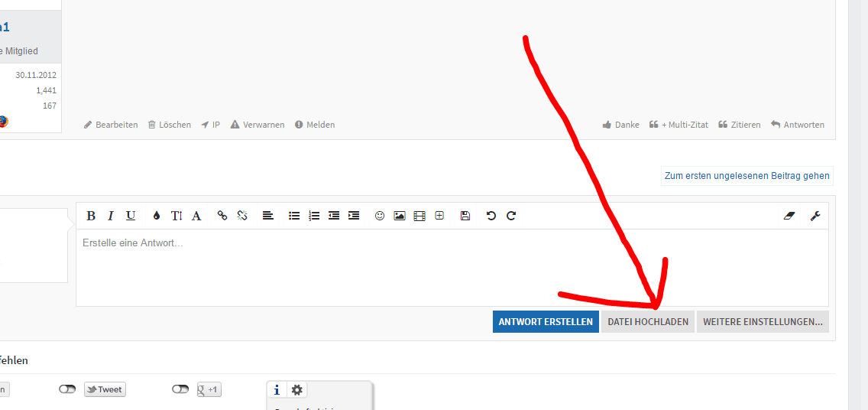Image resolution: width=868 pixels, height=410 pixels.
Task: Click Danke to thank the poster
Action: tap(621, 125)
